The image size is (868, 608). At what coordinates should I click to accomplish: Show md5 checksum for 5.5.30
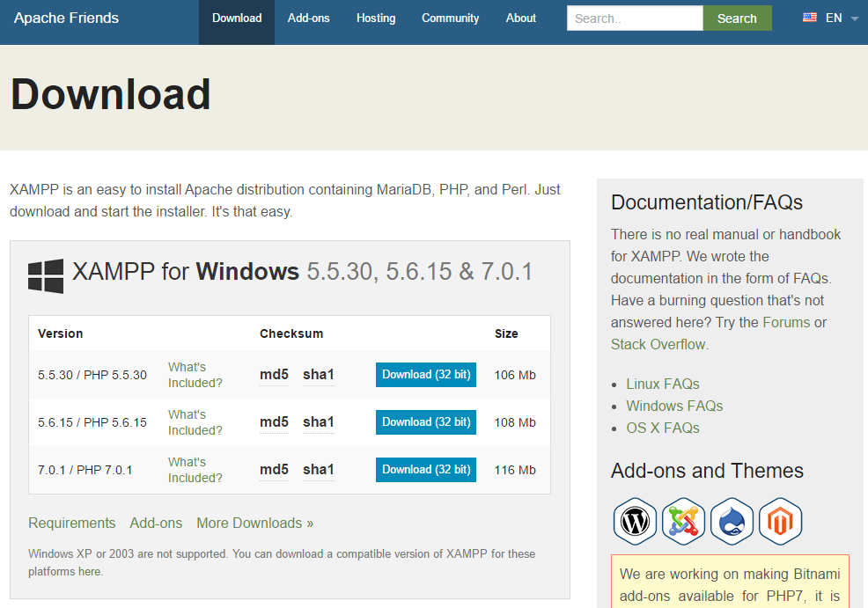pos(274,375)
